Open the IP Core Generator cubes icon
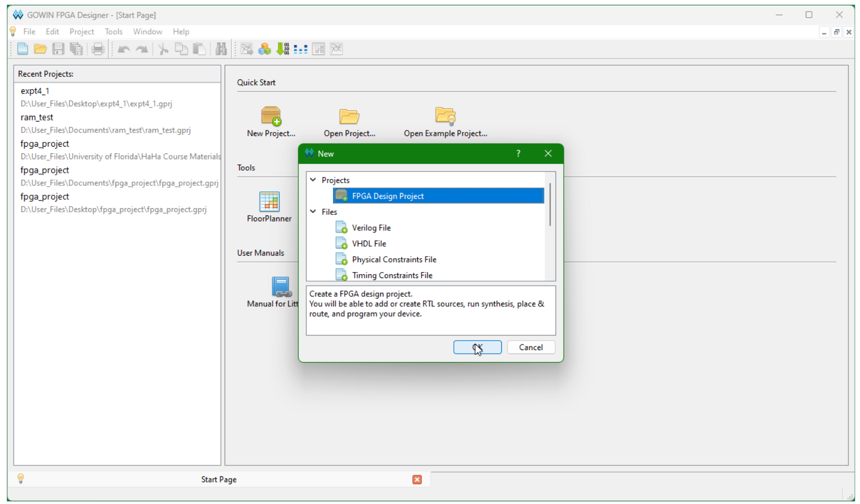860x504 pixels. pos(265,49)
